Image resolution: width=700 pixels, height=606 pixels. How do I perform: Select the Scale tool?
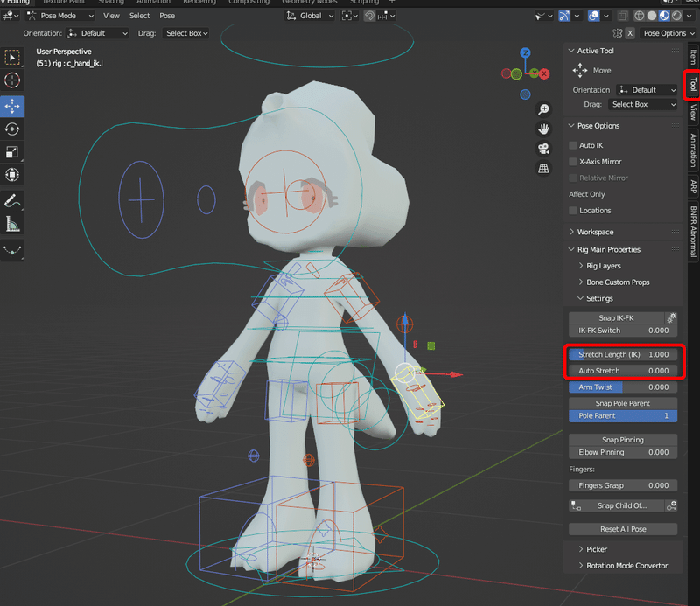pos(12,152)
